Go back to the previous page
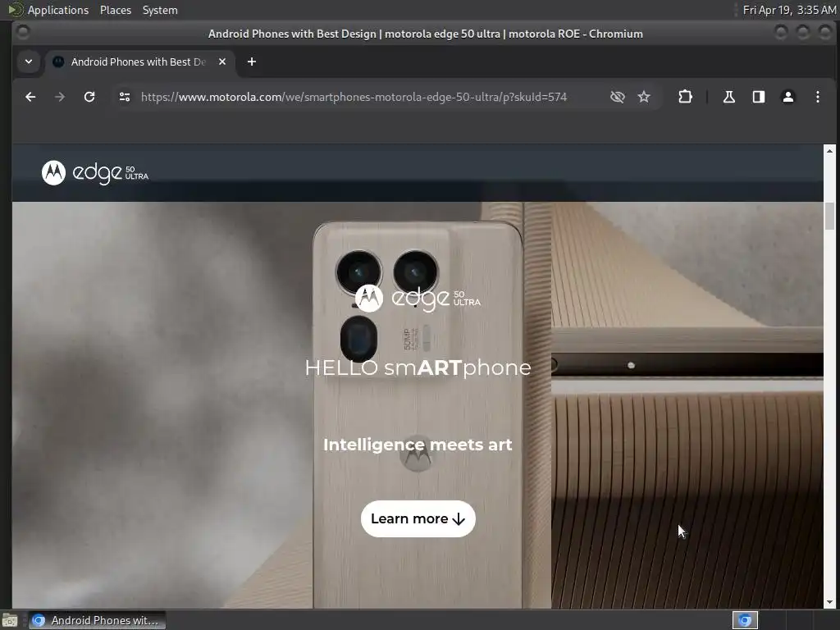The height and width of the screenshot is (630, 840). [30, 97]
